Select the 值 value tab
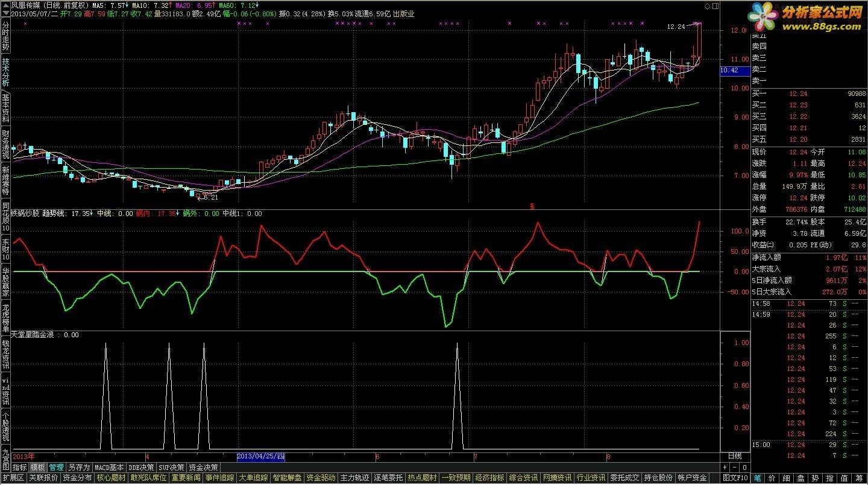Image resolution: width=868 pixels, height=485 pixels. pos(845,477)
